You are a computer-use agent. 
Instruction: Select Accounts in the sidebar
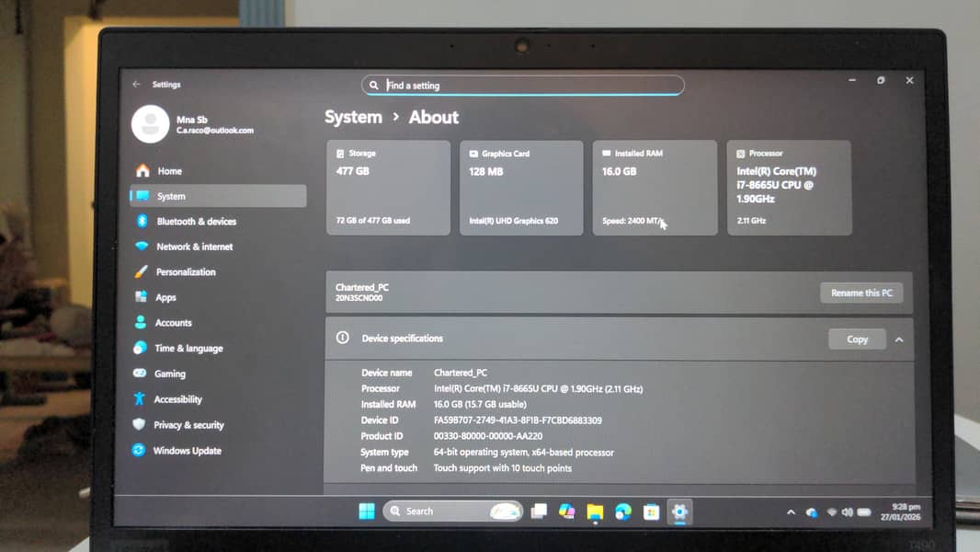173,323
